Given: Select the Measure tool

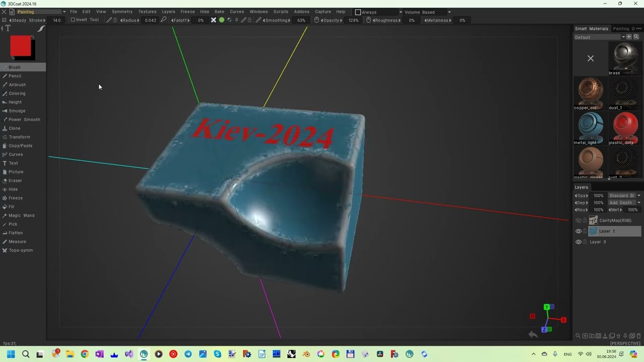Looking at the screenshot, I should tap(23, 241).
